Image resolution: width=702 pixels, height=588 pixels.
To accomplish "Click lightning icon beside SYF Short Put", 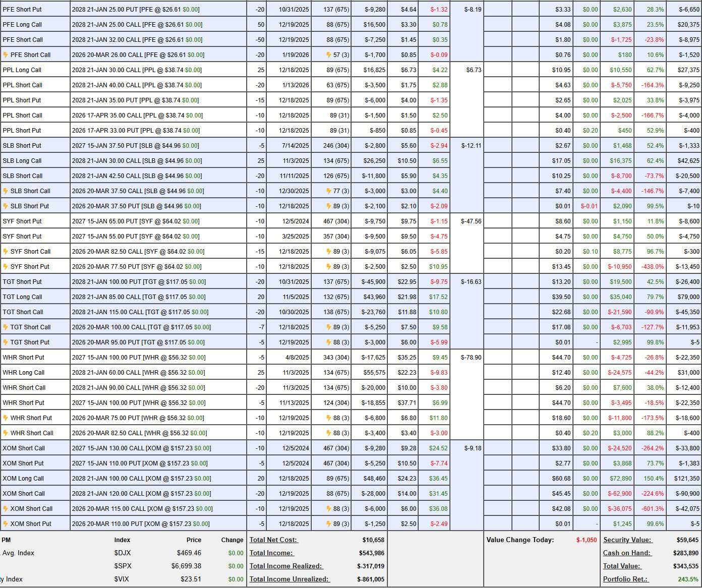I will click(6, 267).
